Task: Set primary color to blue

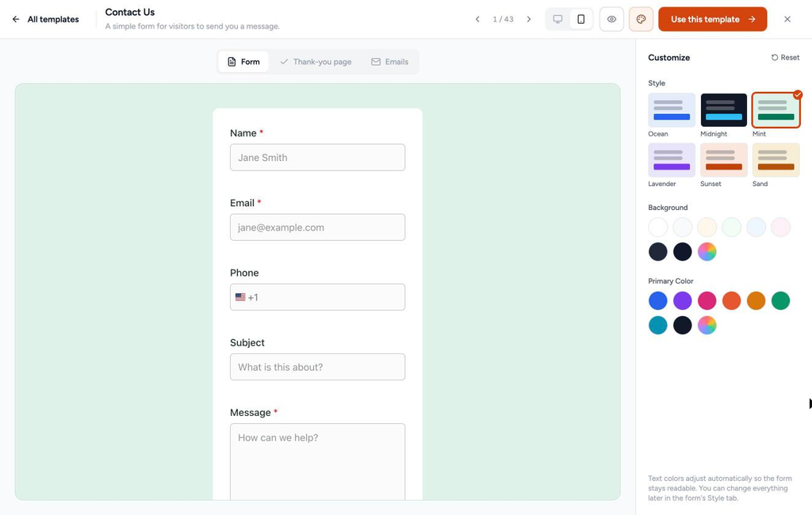Action: pos(658,301)
